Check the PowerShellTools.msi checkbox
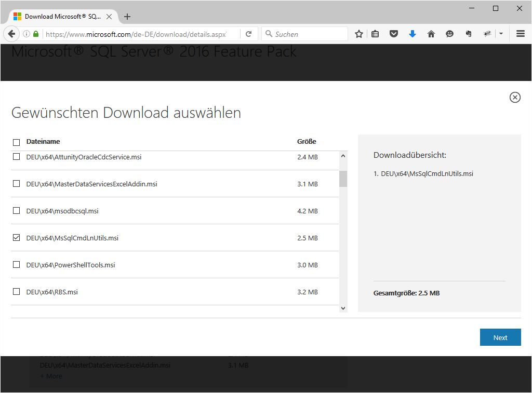This screenshot has width=532, height=393. pos(16,264)
